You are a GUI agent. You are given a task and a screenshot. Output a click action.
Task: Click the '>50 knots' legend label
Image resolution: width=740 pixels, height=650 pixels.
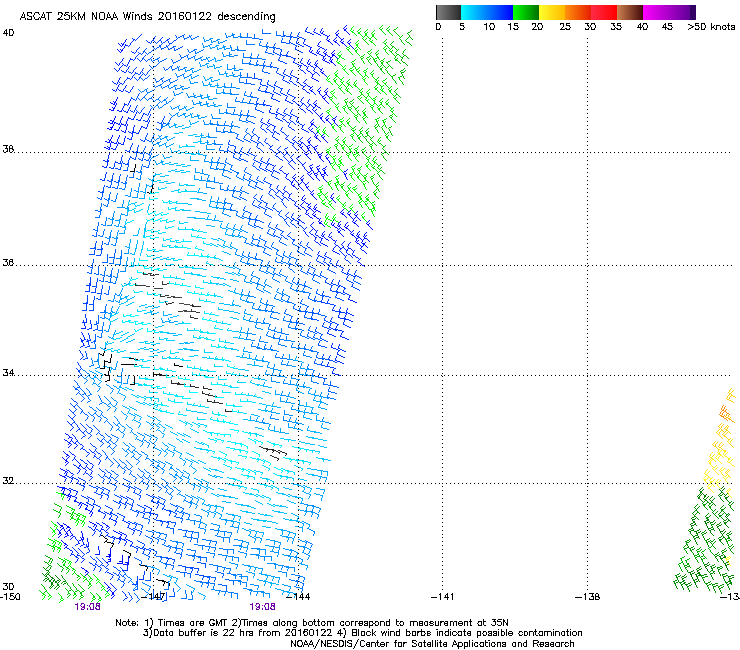711,27
